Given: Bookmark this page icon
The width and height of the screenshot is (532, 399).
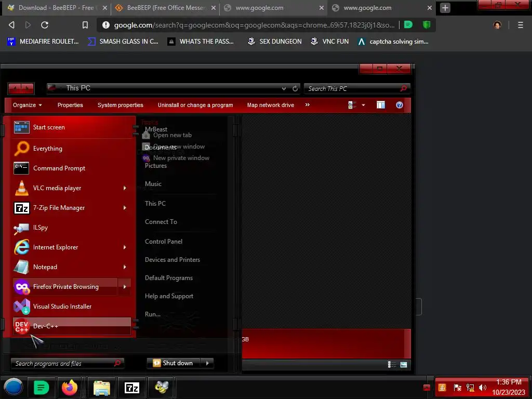Looking at the screenshot, I should click(85, 25).
